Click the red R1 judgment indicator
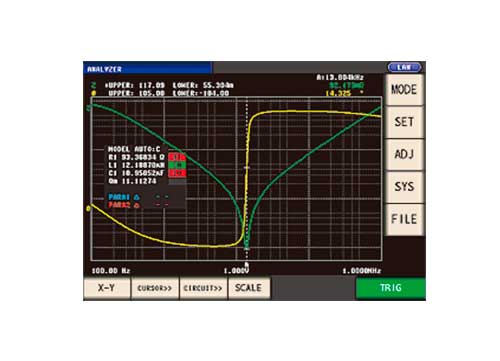 click(x=177, y=157)
